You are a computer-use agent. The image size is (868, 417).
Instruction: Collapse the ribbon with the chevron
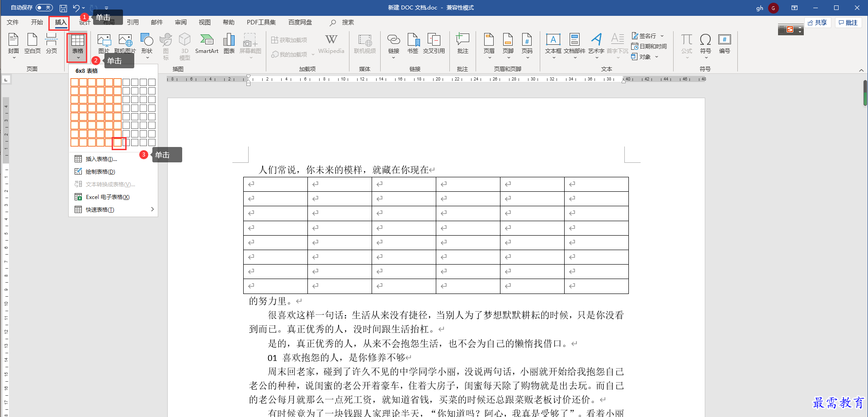[861, 70]
